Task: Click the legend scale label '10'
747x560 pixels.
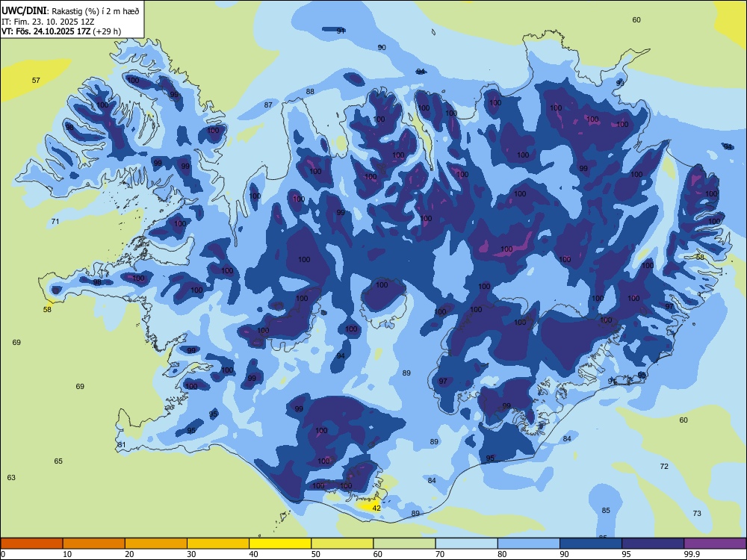Action: [67, 554]
